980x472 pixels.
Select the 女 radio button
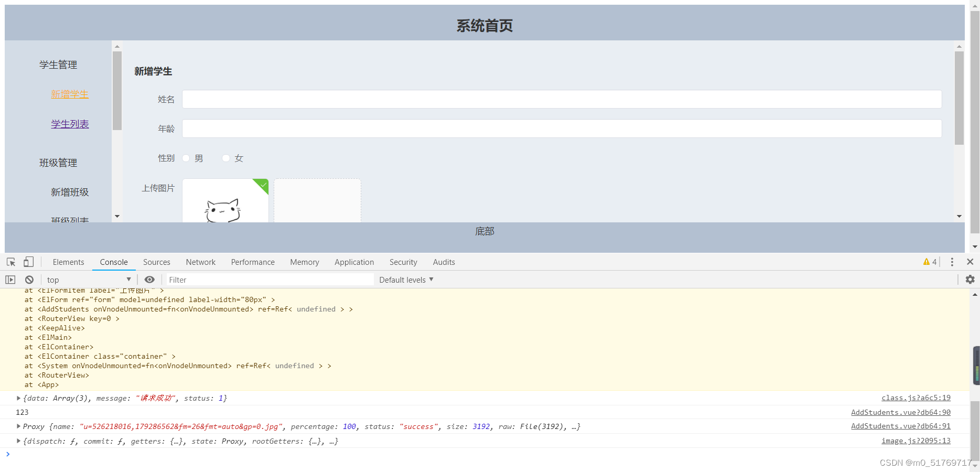[226, 158]
